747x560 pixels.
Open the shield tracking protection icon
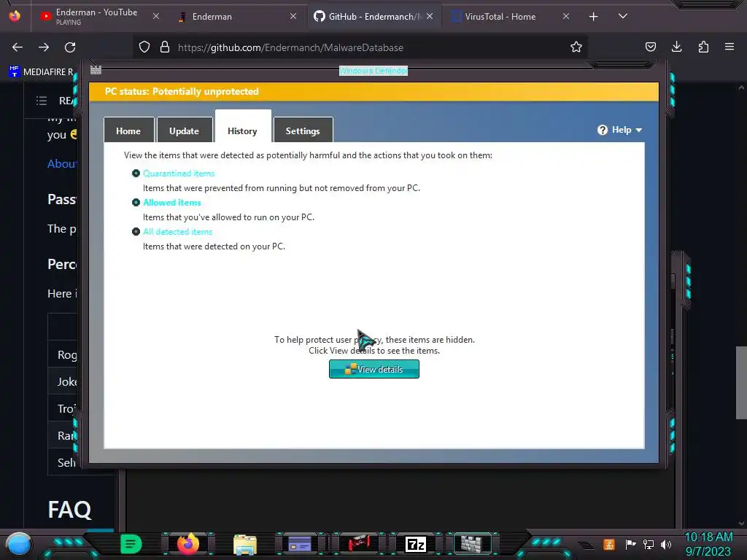click(x=144, y=47)
